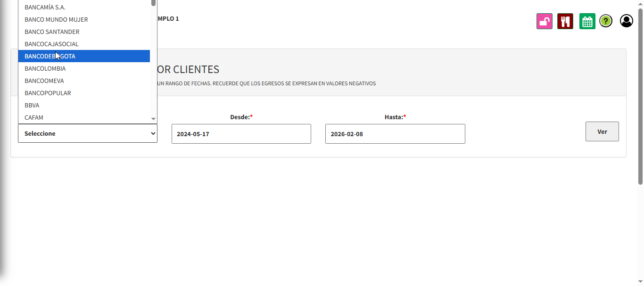Pick the BANCOPOPULAR option
This screenshot has height=286, width=644.
tap(48, 93)
